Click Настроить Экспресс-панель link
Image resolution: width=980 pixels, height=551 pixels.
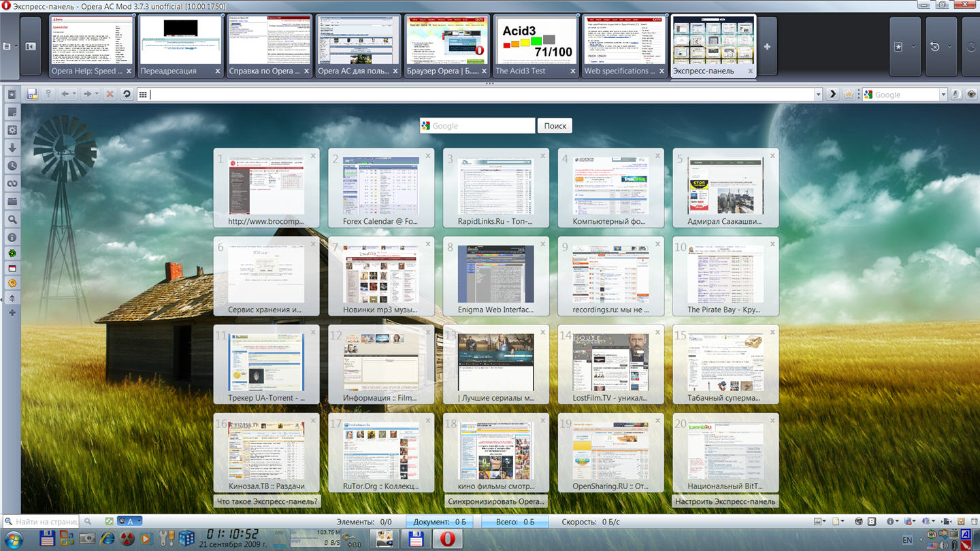click(x=725, y=501)
